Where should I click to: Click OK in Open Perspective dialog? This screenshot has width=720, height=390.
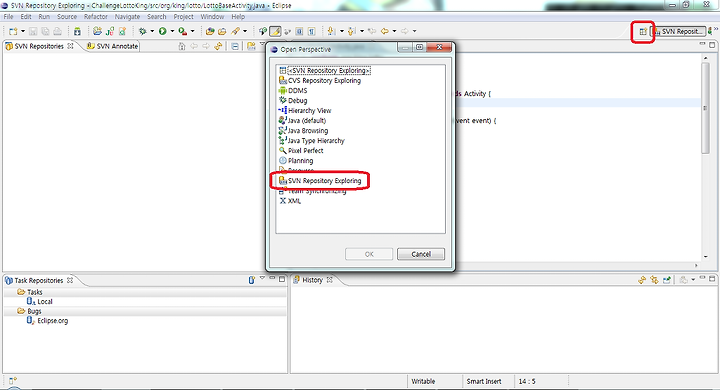click(x=369, y=254)
